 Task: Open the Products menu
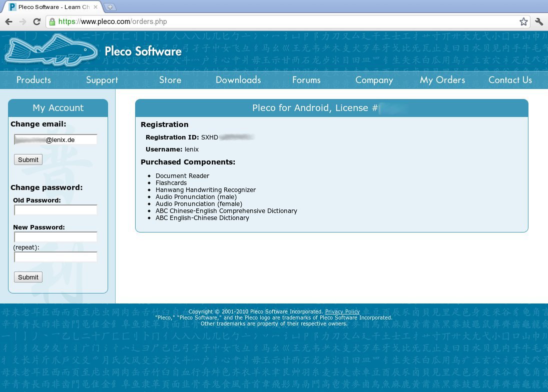(x=34, y=80)
